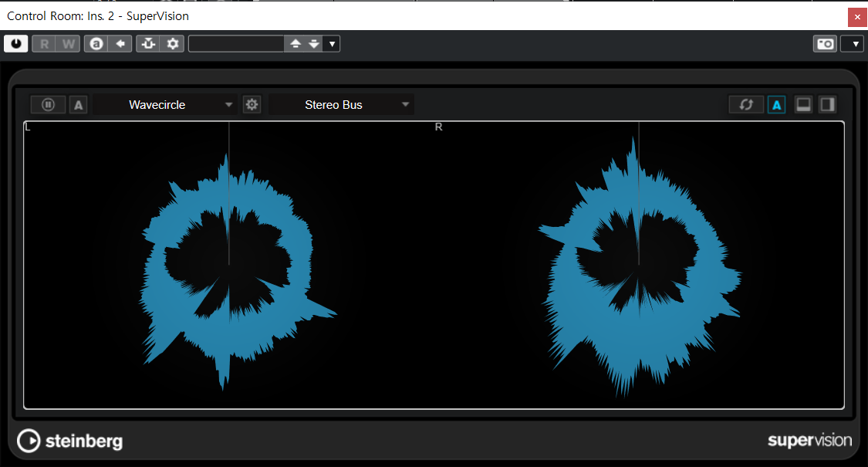Load the next preset with down arrow
Viewport: 868px width, 467px height.
click(x=313, y=44)
